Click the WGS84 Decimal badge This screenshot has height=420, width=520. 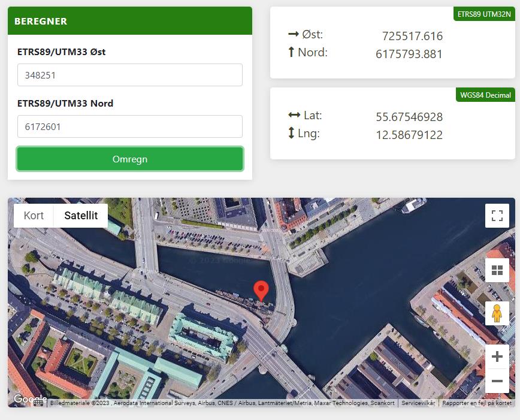pyautogui.click(x=485, y=95)
